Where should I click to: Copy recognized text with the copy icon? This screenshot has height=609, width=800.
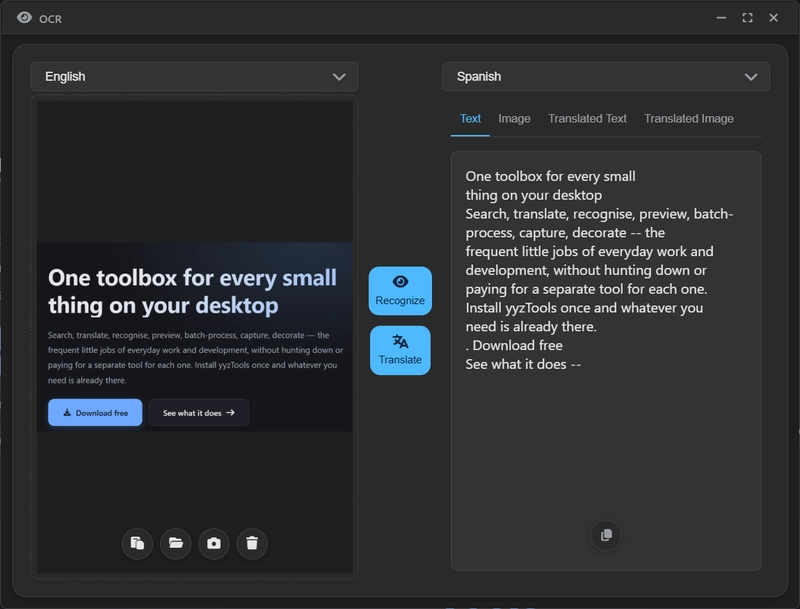pos(606,535)
